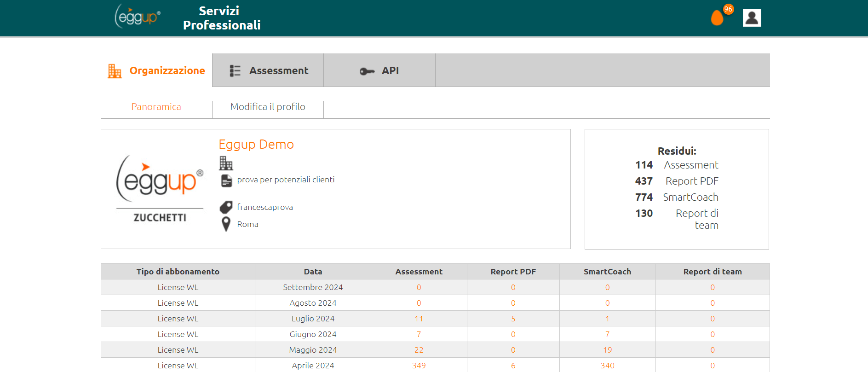
Task: Select the Agosto 2024 date cell
Action: pos(313,303)
